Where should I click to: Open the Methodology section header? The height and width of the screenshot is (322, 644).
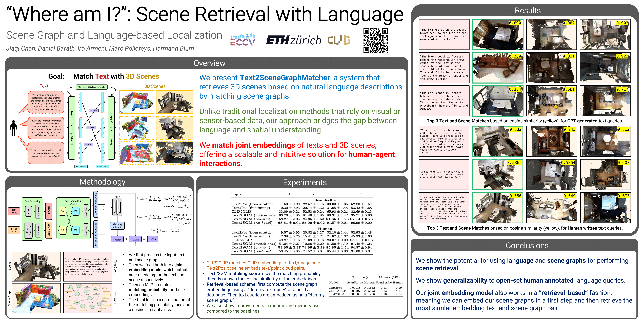click(x=103, y=182)
